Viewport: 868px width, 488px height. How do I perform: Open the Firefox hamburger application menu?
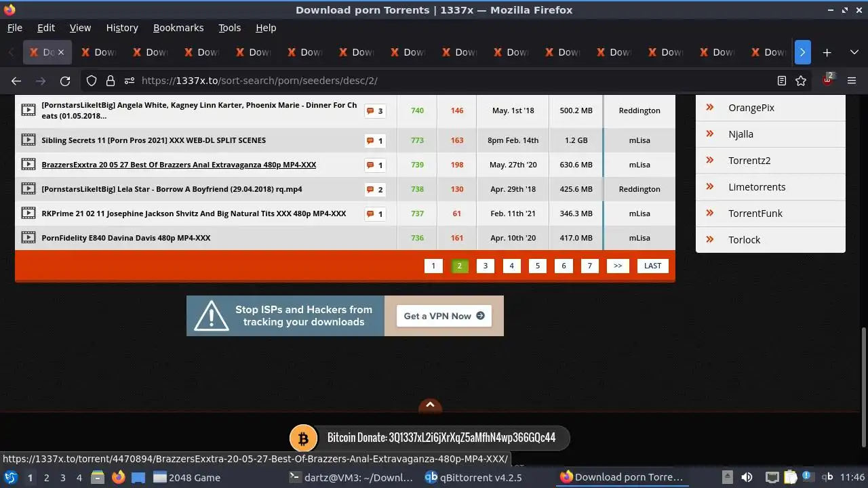(x=852, y=81)
